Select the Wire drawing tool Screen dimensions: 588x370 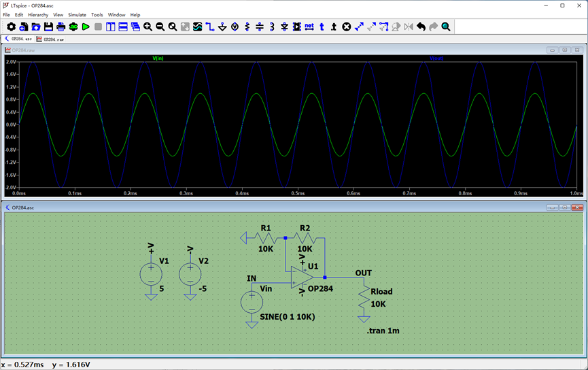pos(210,27)
